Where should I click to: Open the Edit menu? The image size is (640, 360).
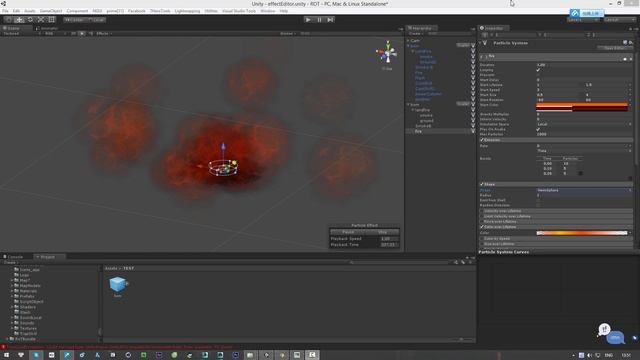(16, 11)
